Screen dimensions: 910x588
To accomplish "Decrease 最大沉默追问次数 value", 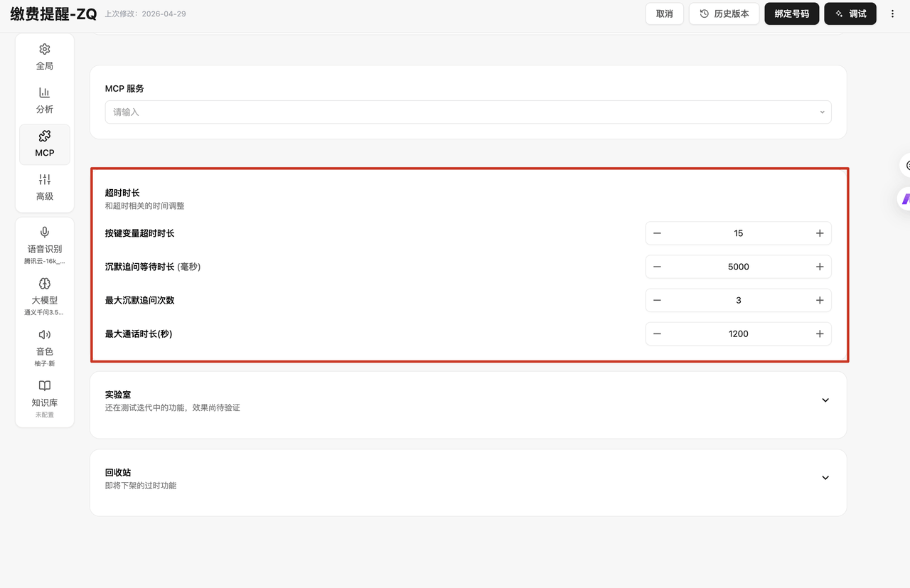I will pos(657,300).
